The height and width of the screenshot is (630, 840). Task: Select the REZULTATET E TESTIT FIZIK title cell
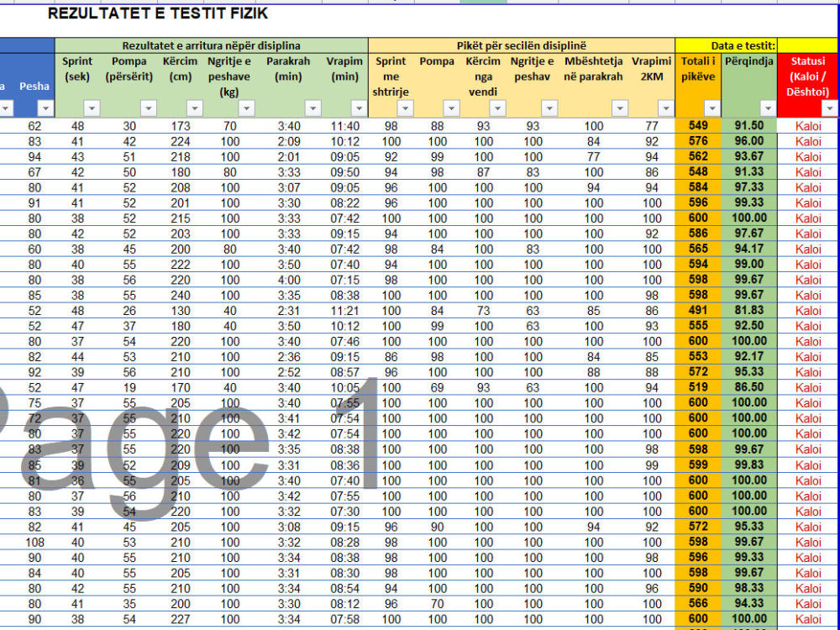158,13
